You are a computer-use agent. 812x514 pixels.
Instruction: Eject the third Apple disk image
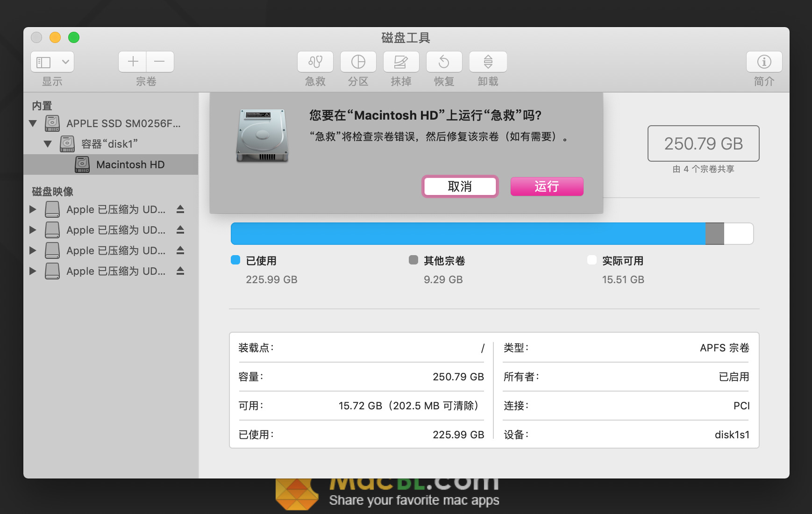180,250
